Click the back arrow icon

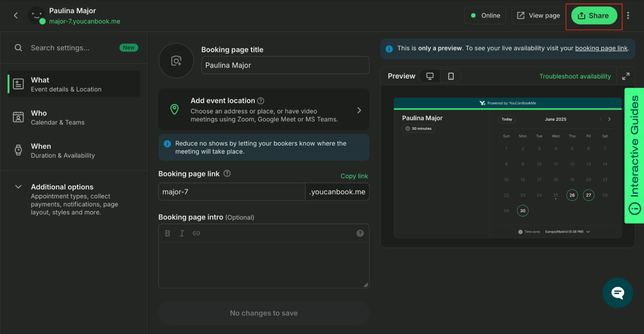(x=16, y=15)
